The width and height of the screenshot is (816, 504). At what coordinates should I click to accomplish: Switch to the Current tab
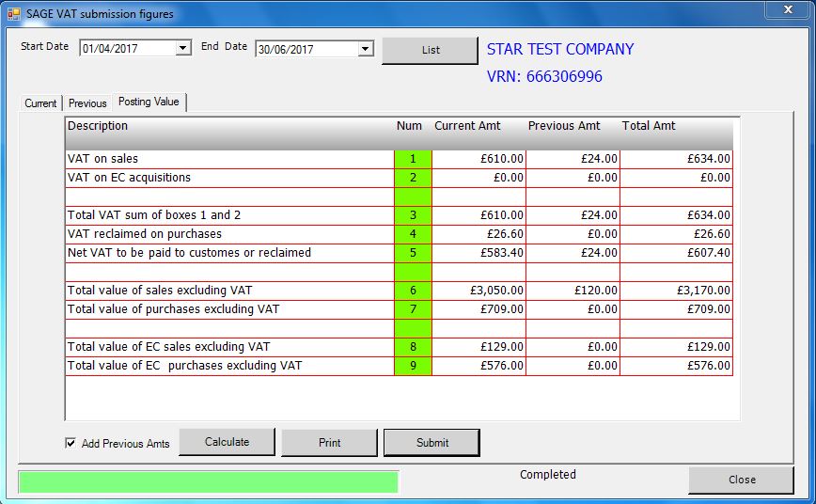coord(40,103)
